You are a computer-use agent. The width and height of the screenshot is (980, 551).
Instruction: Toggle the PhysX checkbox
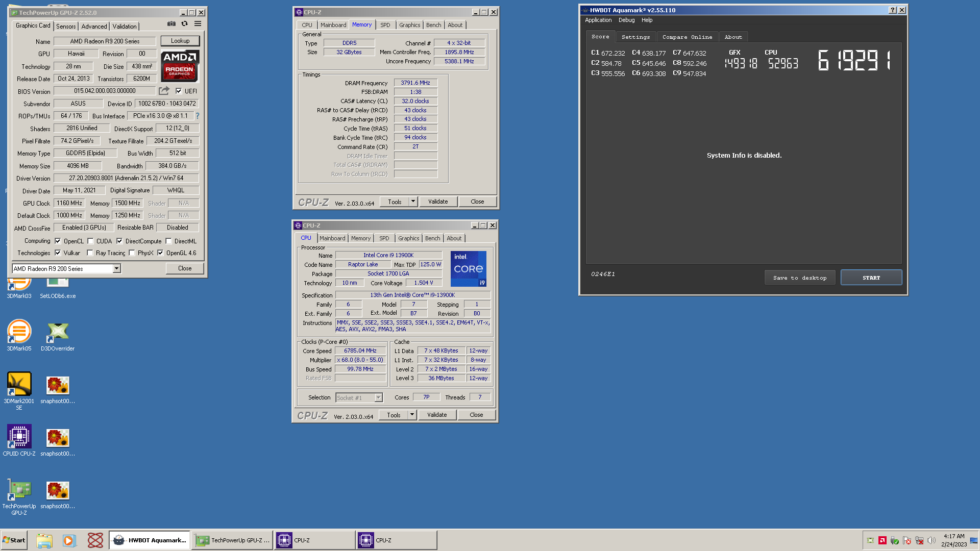click(132, 253)
